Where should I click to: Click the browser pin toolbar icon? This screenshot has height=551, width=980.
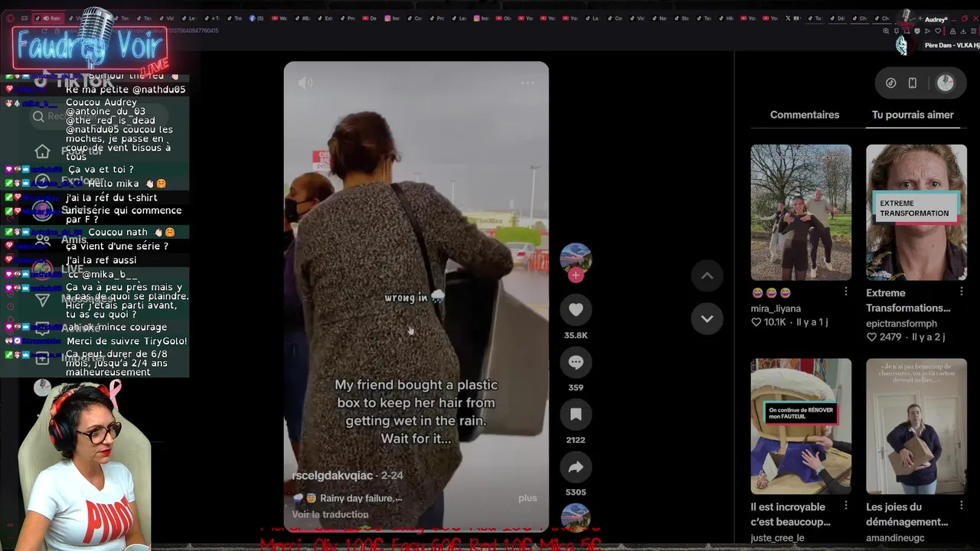click(x=897, y=31)
